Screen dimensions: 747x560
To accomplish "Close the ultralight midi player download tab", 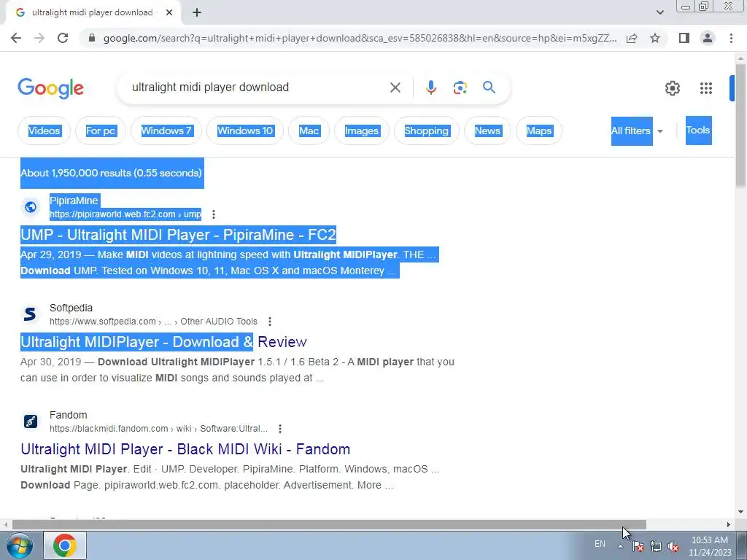I will click(x=169, y=13).
